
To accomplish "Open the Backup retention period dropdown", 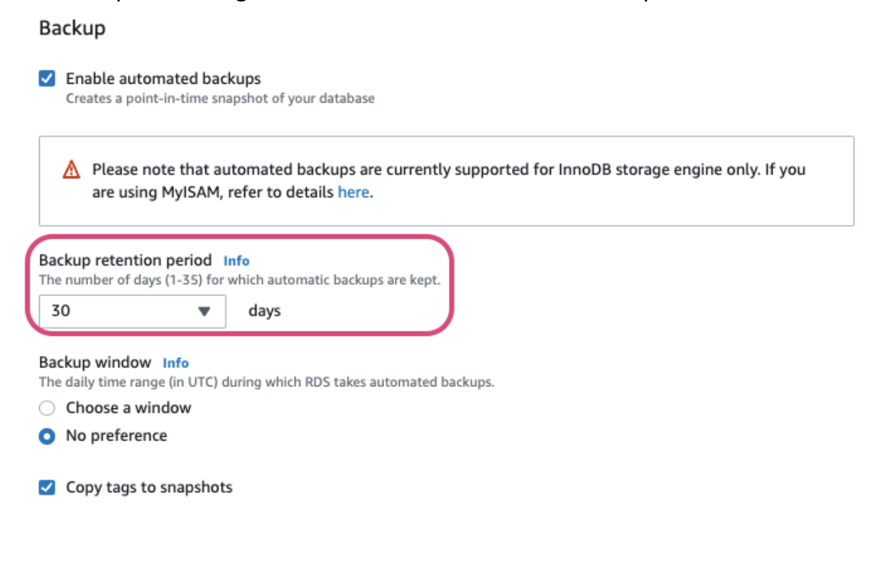I will pos(133,311).
